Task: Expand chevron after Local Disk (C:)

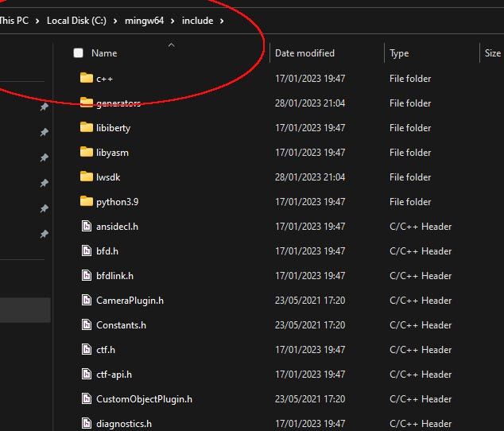Action: (115, 21)
